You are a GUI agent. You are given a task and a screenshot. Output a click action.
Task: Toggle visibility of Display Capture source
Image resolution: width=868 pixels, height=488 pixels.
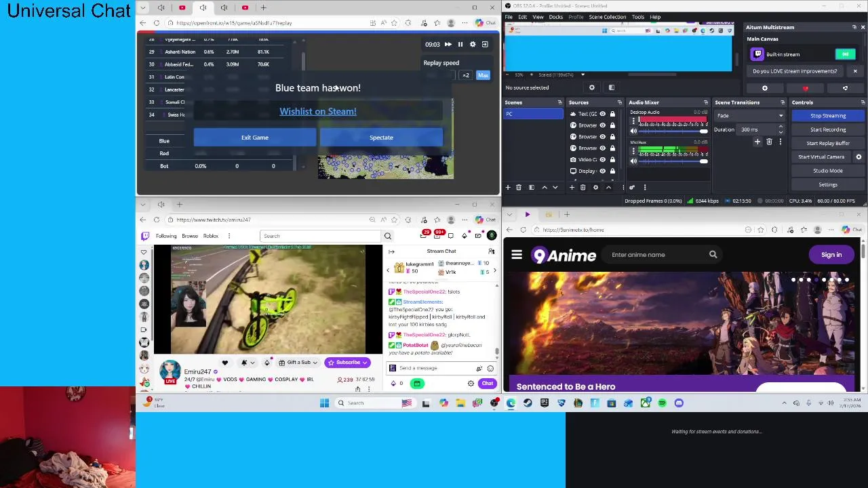[602, 171]
